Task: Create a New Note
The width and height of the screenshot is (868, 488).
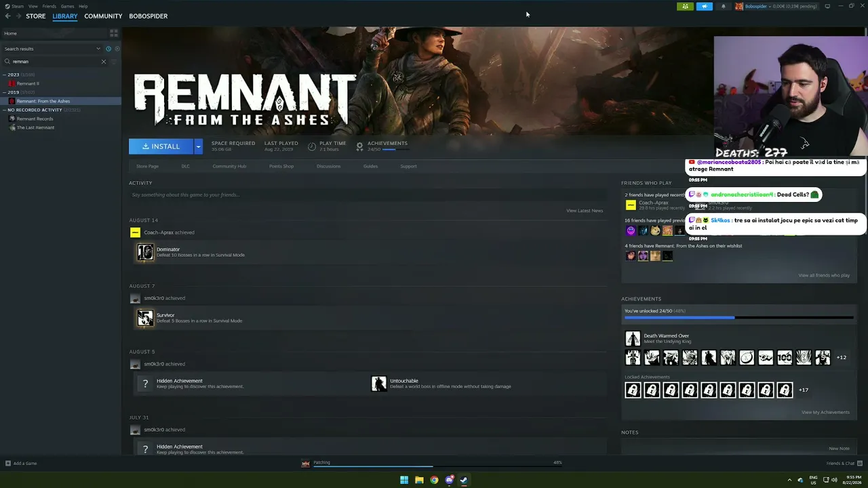Action: tap(839, 449)
